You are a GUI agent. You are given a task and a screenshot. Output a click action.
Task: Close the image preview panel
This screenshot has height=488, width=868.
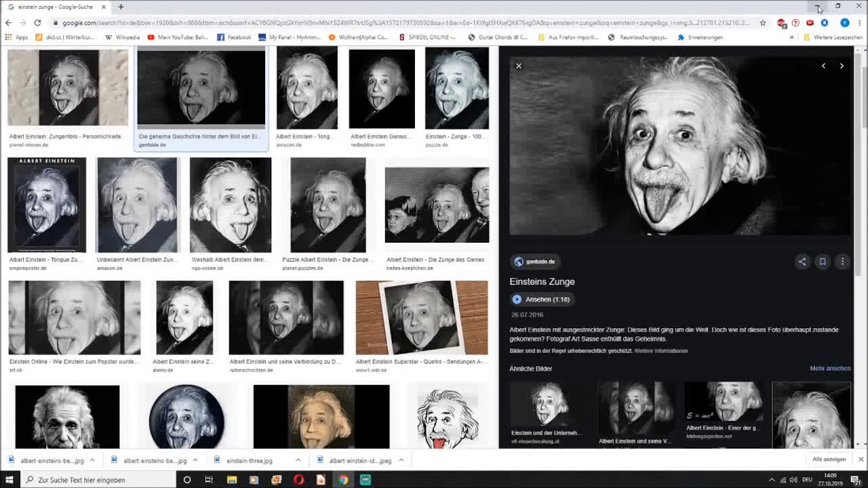519,66
